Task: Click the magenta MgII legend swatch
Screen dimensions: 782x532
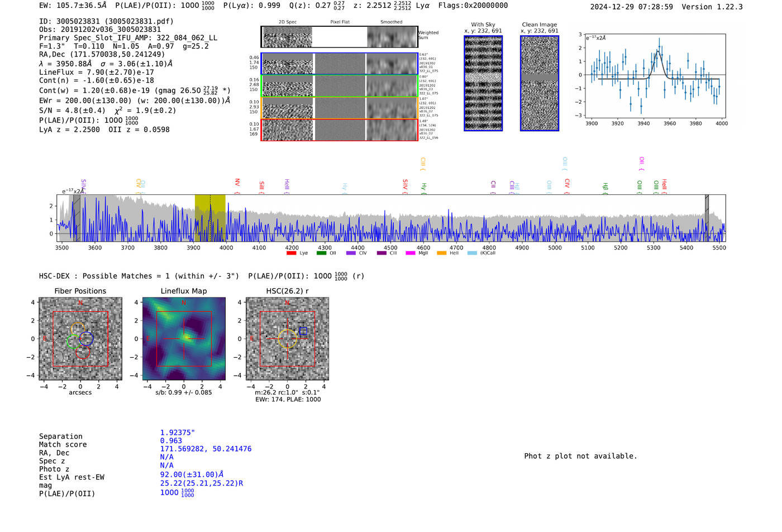Action: coord(411,253)
